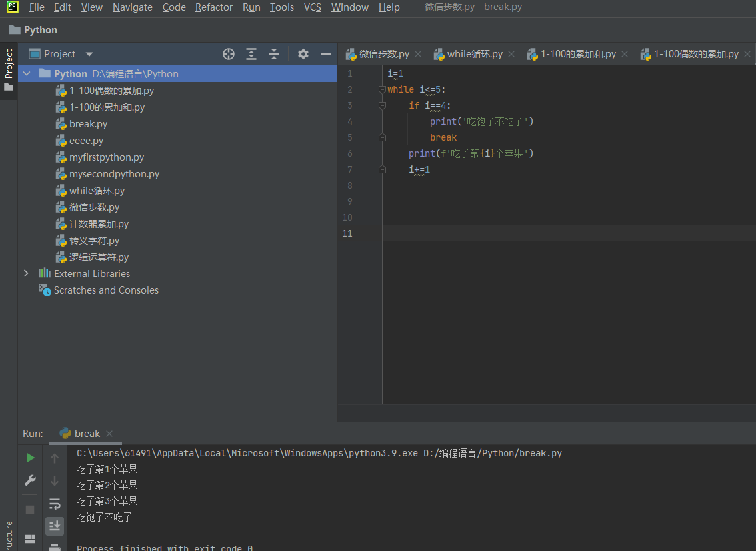
Task: Open the VCS menu
Action: tap(313, 7)
